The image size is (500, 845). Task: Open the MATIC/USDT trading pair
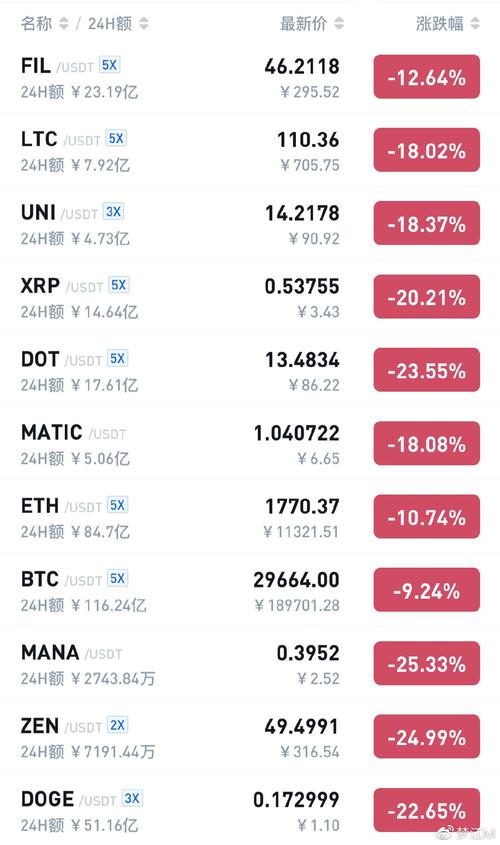250,444
